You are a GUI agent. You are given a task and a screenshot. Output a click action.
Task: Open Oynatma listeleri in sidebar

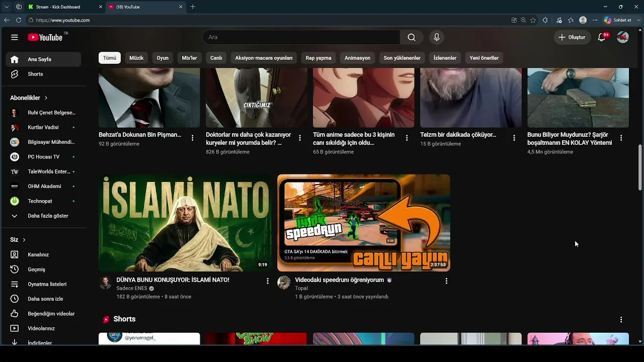43,284
